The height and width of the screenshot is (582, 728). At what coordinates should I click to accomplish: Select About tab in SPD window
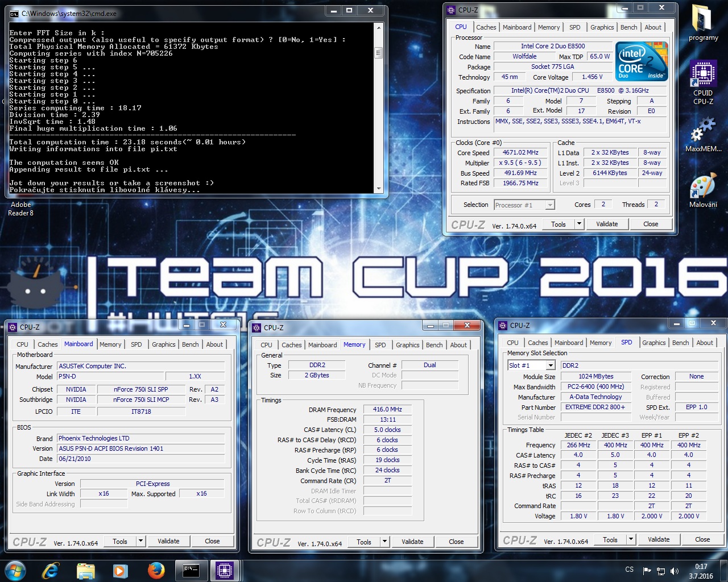point(705,343)
